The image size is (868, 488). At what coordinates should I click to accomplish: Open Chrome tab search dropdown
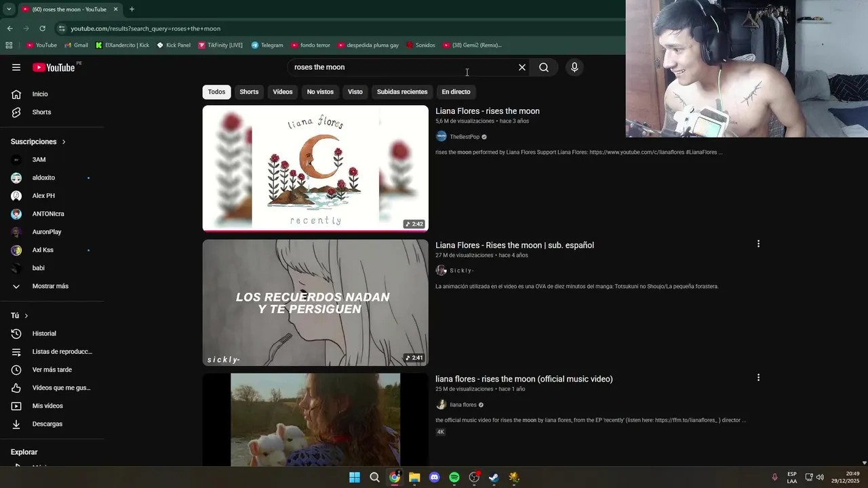pyautogui.click(x=9, y=9)
